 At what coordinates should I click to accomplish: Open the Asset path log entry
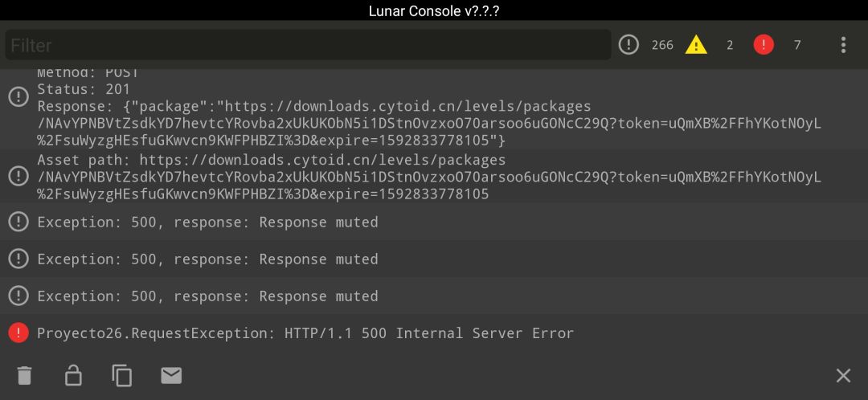point(434,177)
